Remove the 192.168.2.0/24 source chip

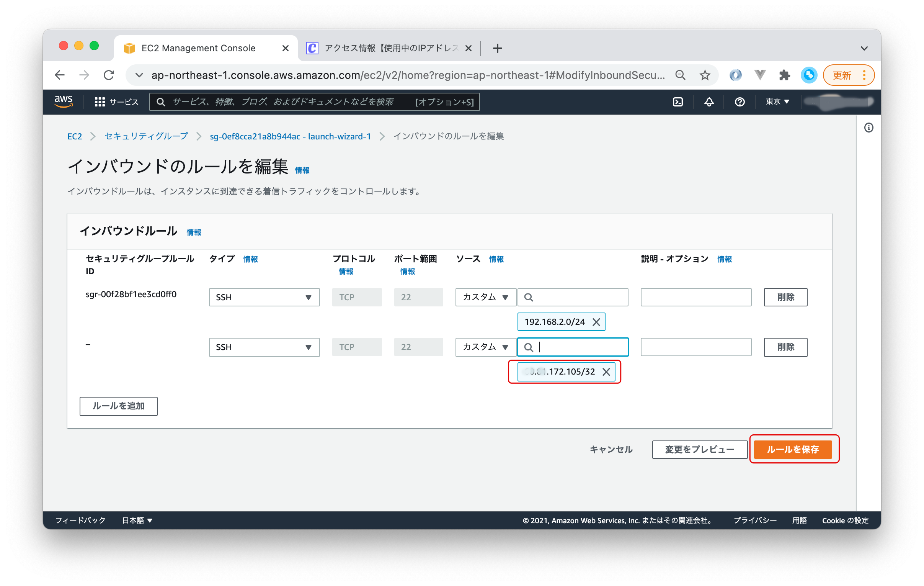[x=596, y=322]
